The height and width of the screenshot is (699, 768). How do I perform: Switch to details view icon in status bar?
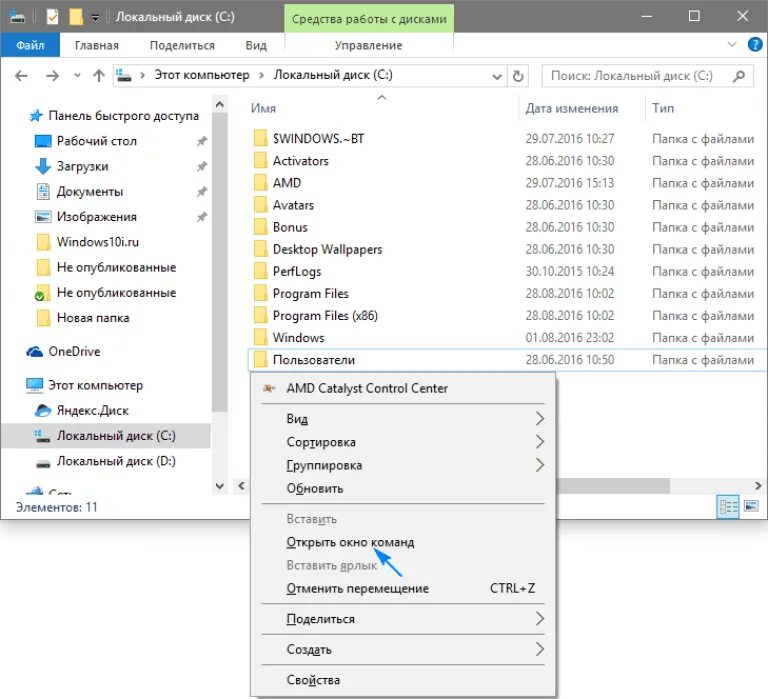click(728, 506)
